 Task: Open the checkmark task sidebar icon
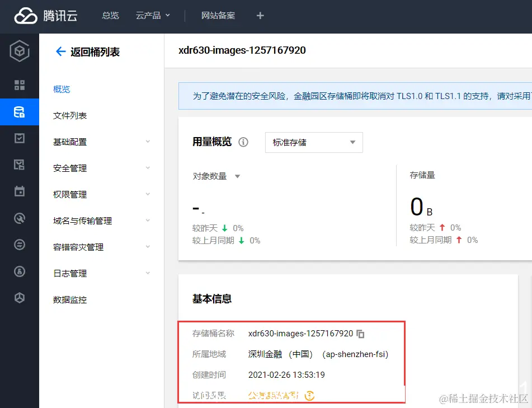pyautogui.click(x=20, y=138)
